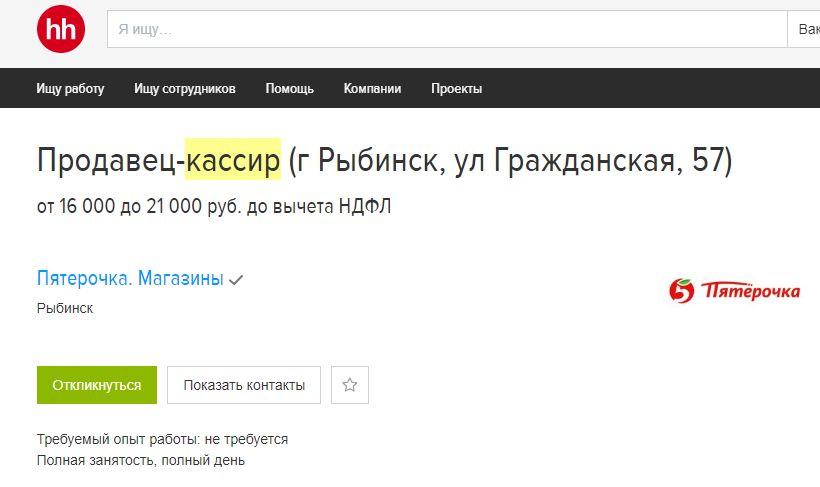820x487 pixels.
Task: Open 'Пятерочка. Магазины' company link
Action: 130,278
